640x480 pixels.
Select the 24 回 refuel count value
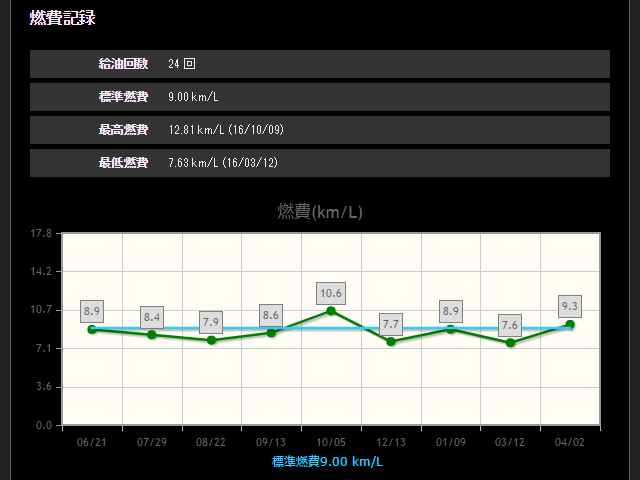click(182, 64)
